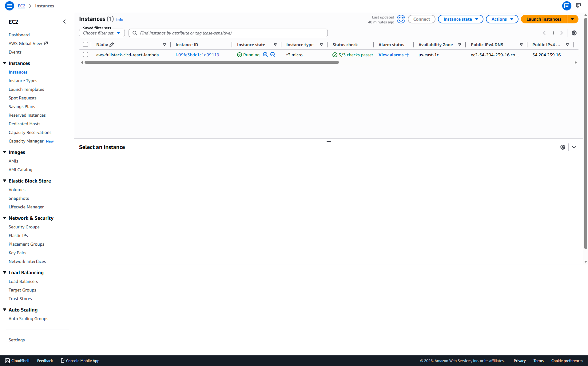Focus the Find Instance search field

click(228, 33)
